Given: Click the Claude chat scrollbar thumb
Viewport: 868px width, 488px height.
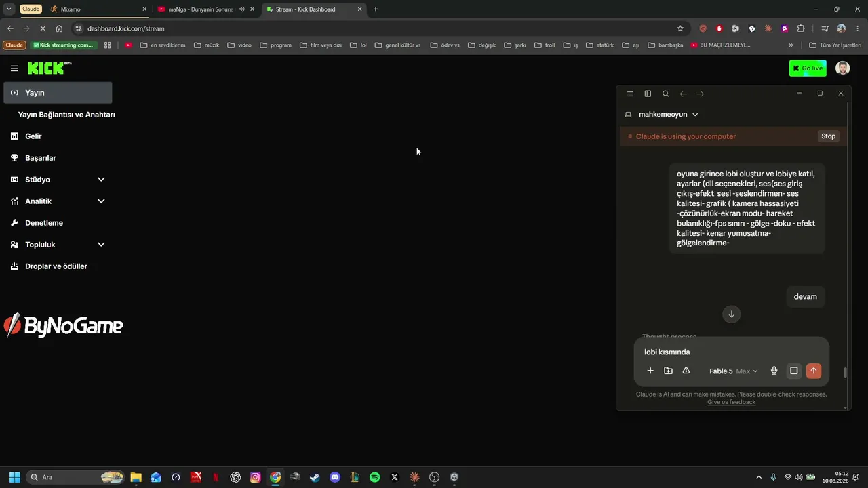Looking at the screenshot, I should coord(845,373).
